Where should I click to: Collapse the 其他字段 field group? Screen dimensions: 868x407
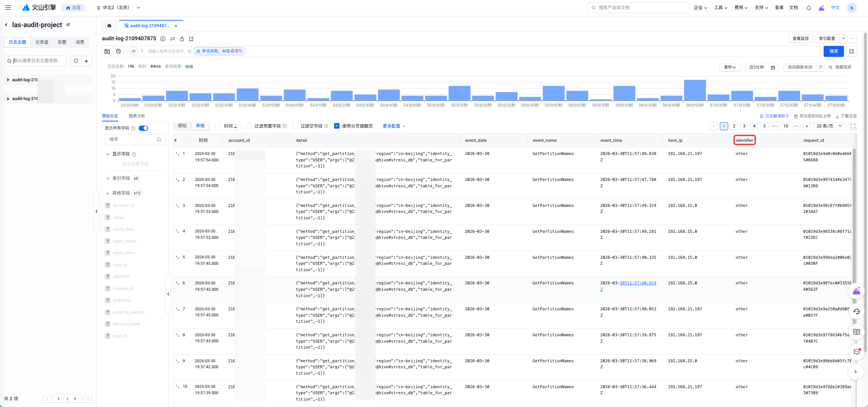(108, 193)
